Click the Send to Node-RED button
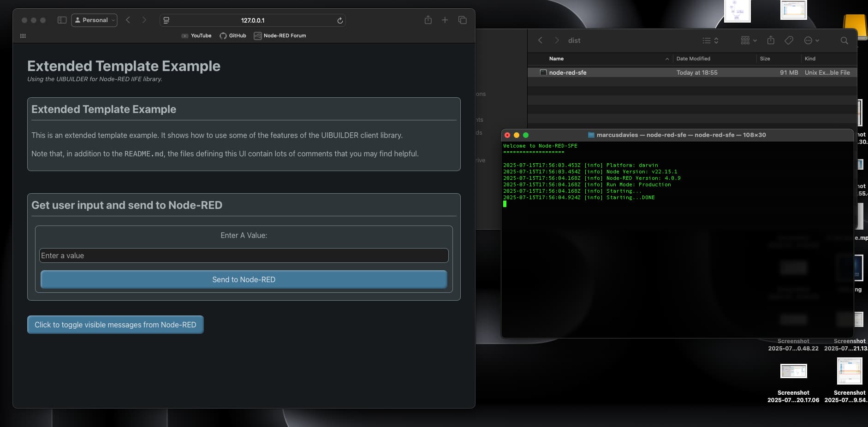 244,279
